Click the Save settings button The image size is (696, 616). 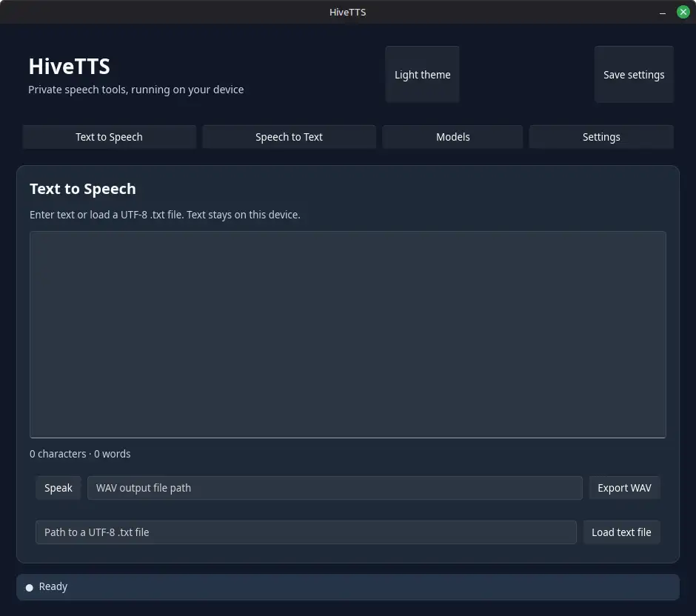coord(634,75)
